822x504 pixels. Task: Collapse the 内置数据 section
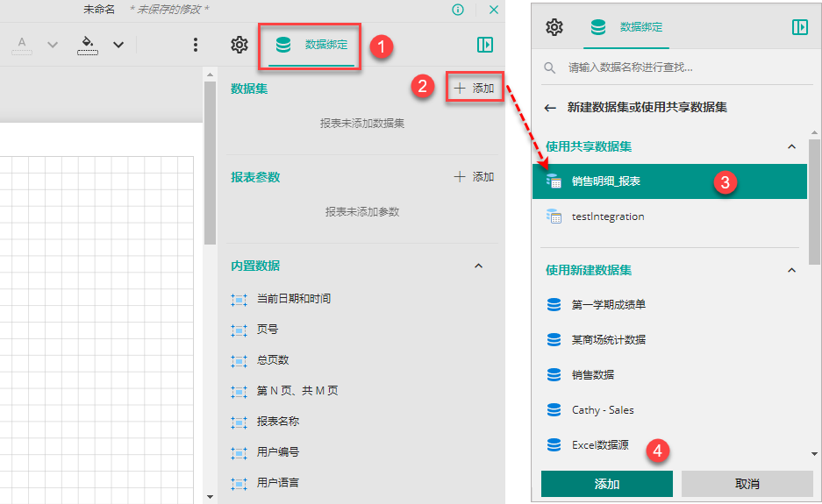[x=478, y=266]
